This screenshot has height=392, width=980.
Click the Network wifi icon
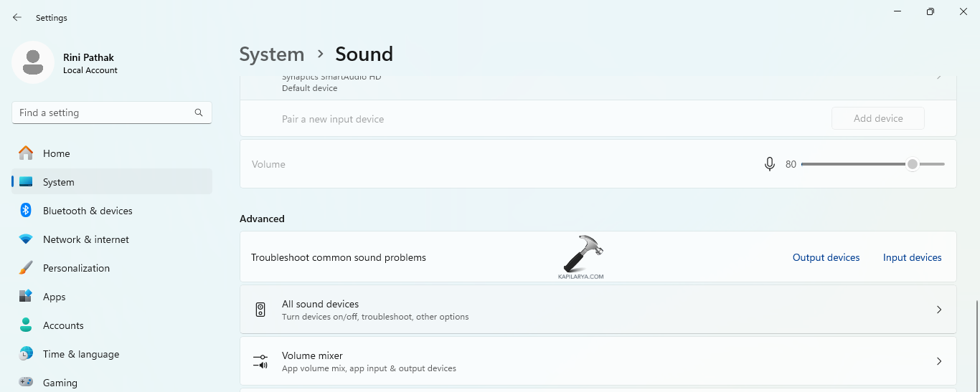coord(26,239)
